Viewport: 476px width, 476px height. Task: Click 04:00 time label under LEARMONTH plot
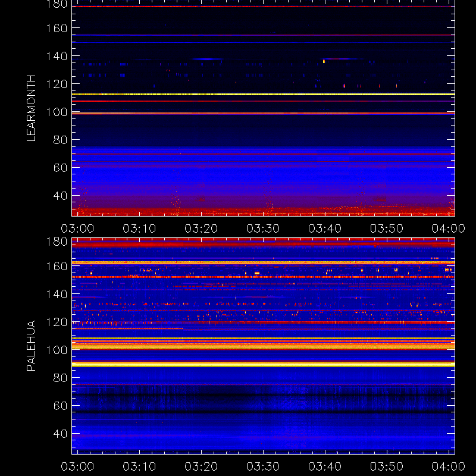click(449, 228)
